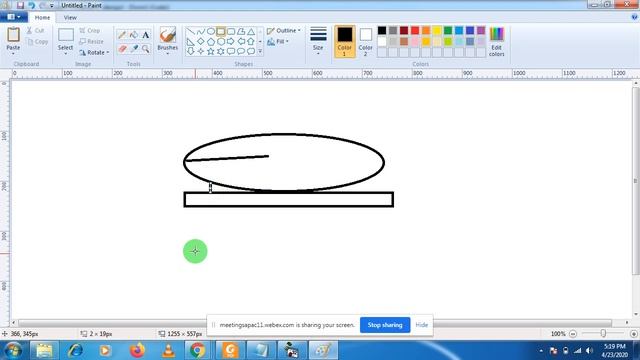Choose the Six-point star shape
Viewport: 640px width, 360px height.
coord(221,51)
